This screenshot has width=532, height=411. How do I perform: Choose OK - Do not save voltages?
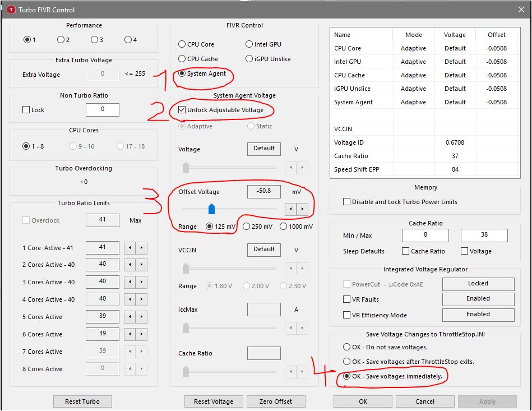click(386, 347)
